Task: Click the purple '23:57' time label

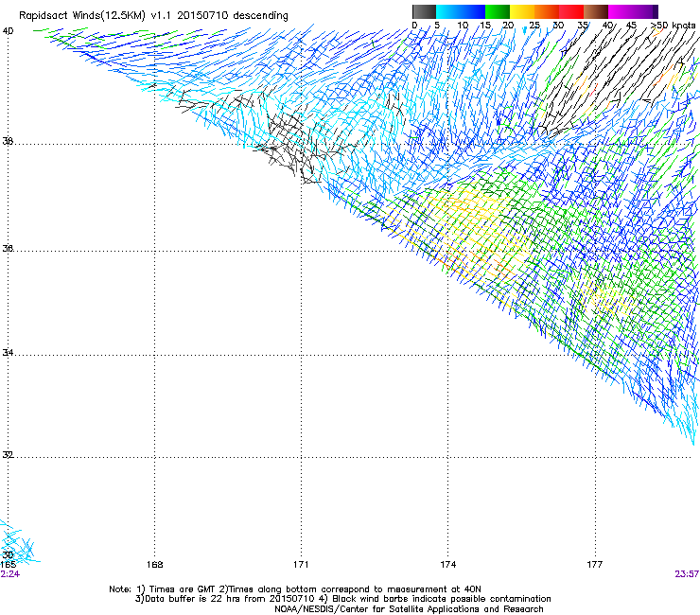Action: (x=687, y=574)
